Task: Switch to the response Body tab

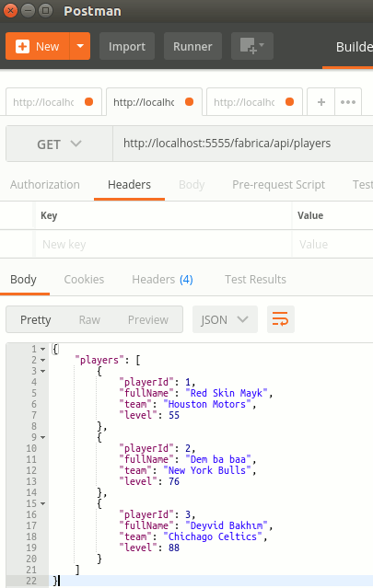Action: pos(23,280)
